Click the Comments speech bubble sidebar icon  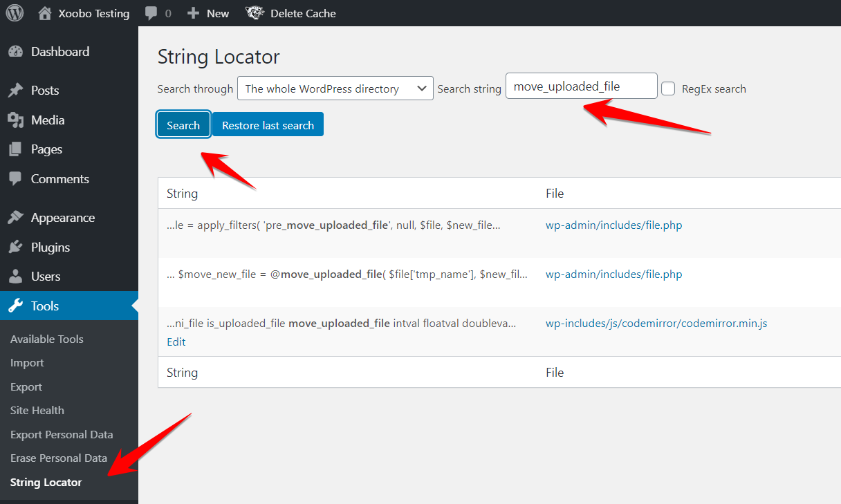click(15, 179)
